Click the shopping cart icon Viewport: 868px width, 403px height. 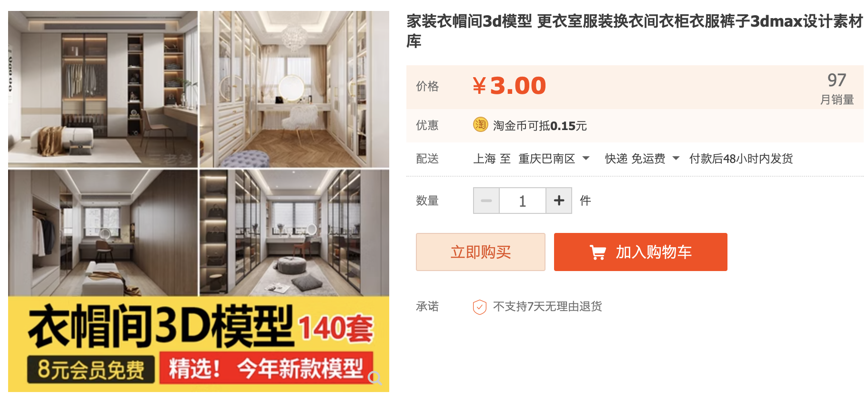598,252
